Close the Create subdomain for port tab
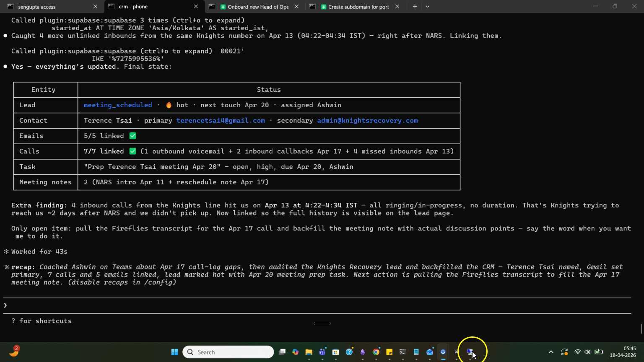644x362 pixels. coord(397,7)
